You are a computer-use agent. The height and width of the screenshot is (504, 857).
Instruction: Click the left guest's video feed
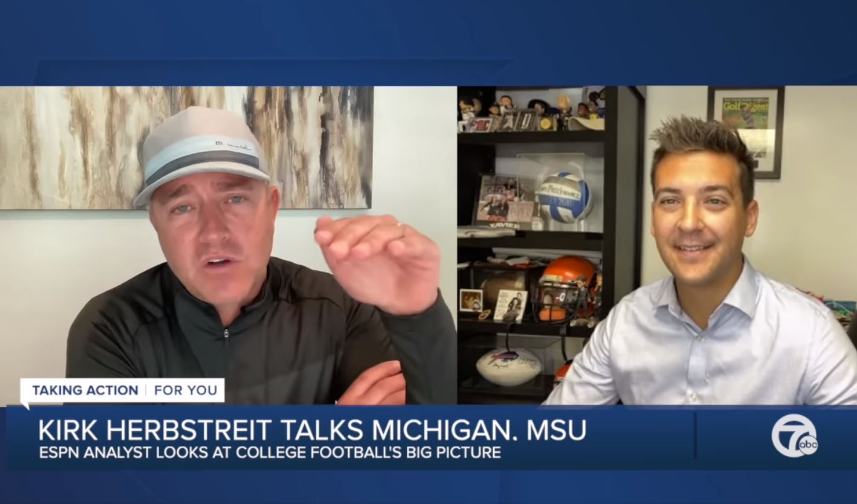click(228, 245)
